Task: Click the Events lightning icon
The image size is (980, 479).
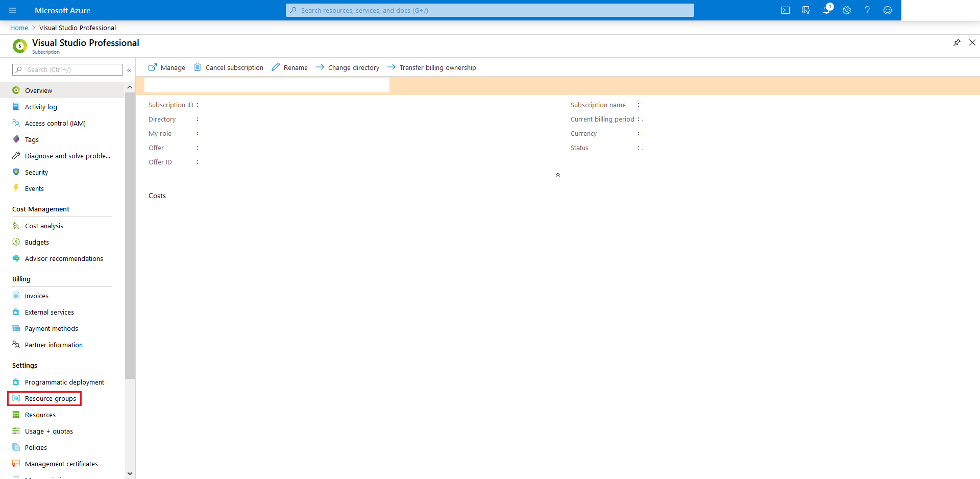Action: tap(16, 188)
